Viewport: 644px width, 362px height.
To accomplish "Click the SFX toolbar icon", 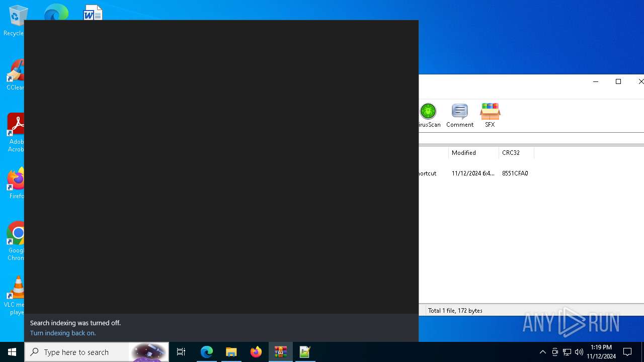I will (490, 115).
